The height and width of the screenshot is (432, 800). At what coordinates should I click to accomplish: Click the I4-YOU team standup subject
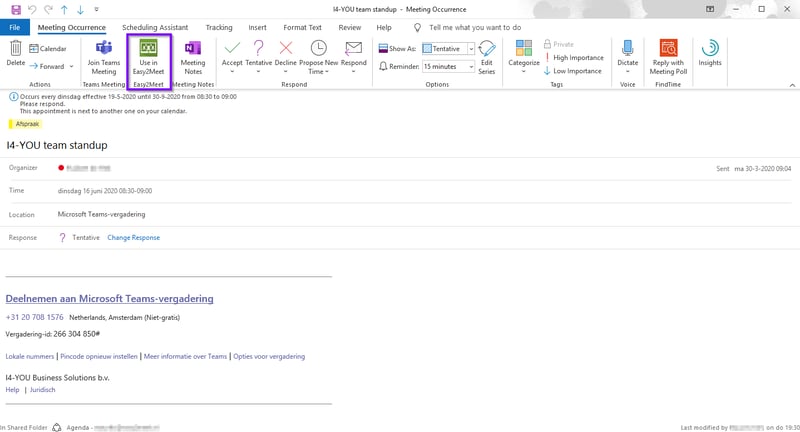(x=57, y=145)
